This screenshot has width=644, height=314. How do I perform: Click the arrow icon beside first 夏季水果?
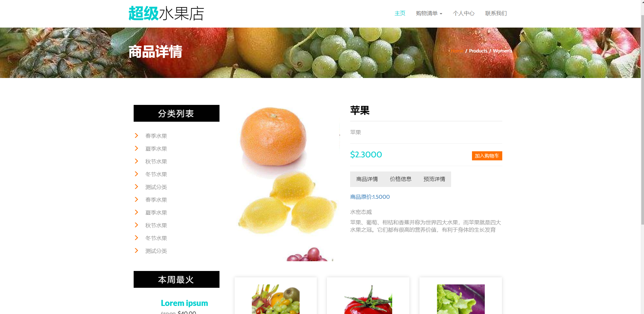136,148
